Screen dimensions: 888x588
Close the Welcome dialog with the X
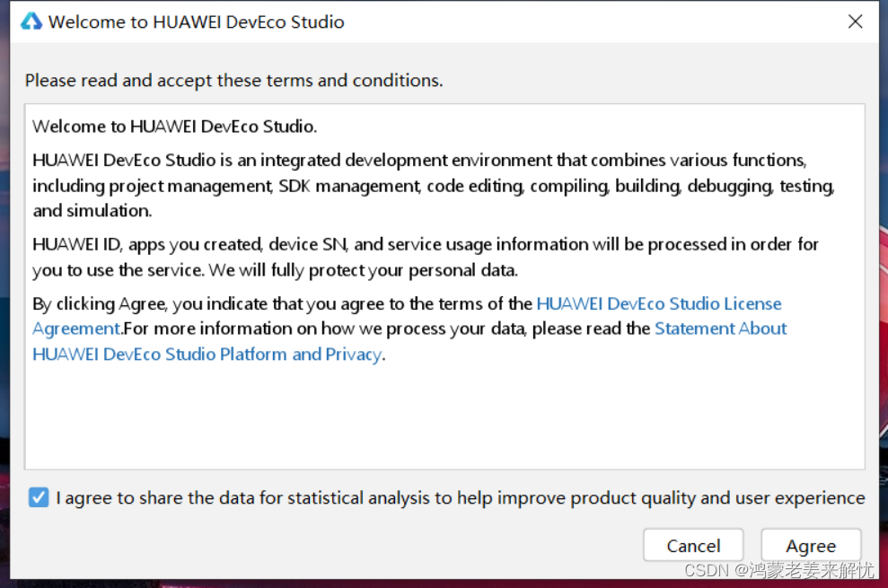[855, 22]
